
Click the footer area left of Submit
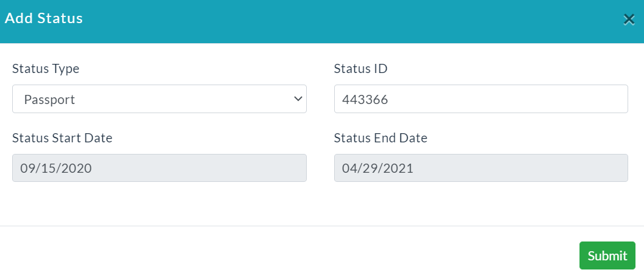tap(287, 255)
